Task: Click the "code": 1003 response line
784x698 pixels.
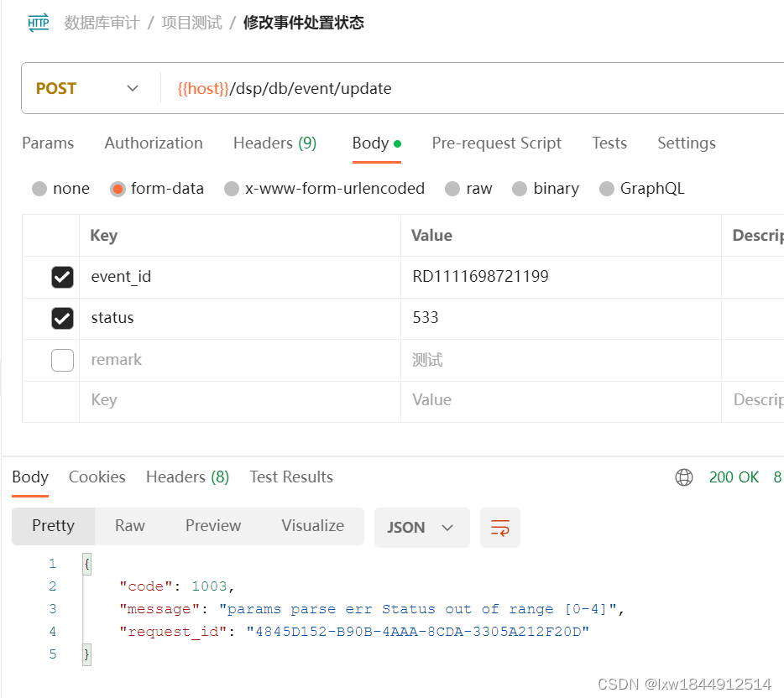Action: [x=176, y=586]
